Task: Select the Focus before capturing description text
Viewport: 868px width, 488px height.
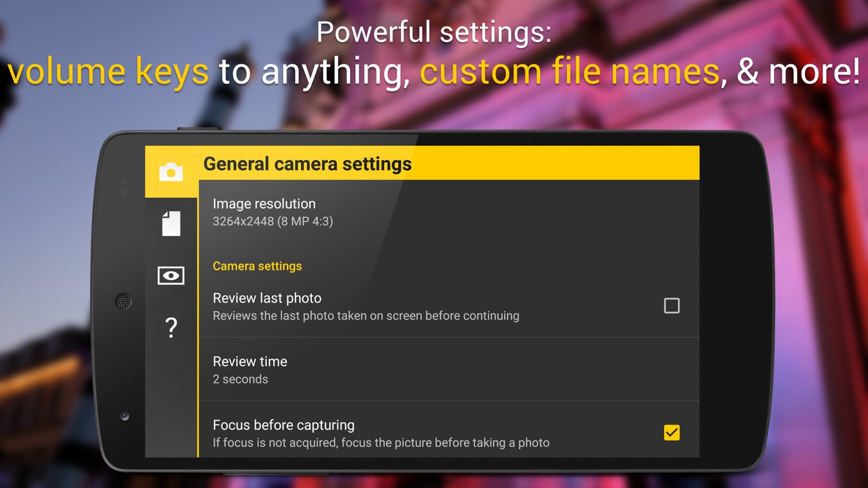Action: click(381, 442)
